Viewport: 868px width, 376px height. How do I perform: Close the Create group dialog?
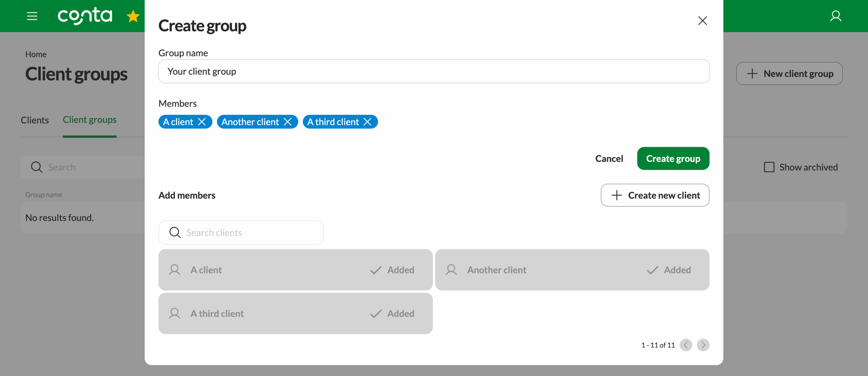pos(703,20)
